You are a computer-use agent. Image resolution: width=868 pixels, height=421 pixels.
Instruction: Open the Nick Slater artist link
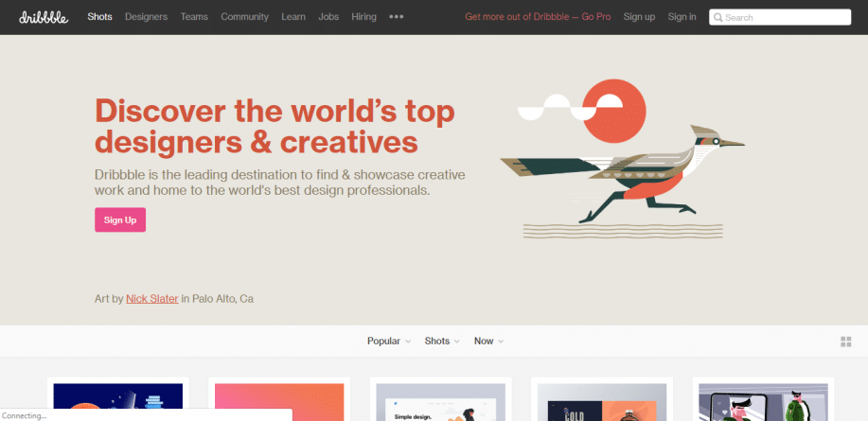(152, 299)
